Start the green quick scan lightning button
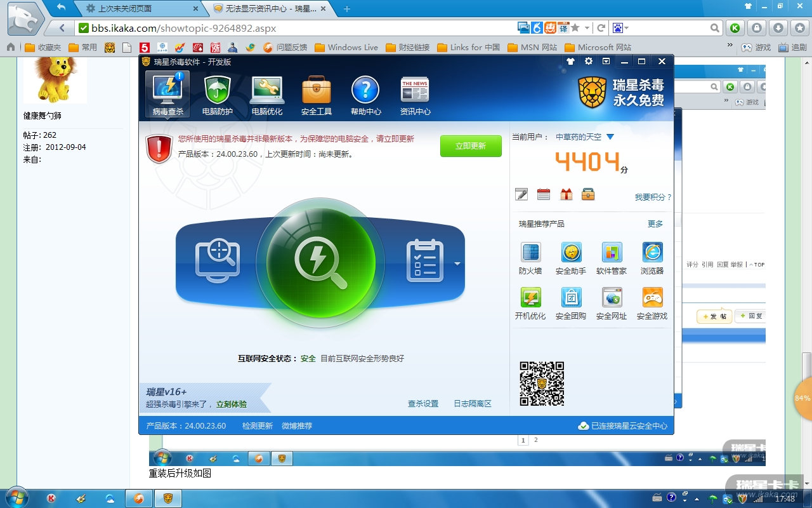Viewport: 812px width, 508px height. point(320,263)
